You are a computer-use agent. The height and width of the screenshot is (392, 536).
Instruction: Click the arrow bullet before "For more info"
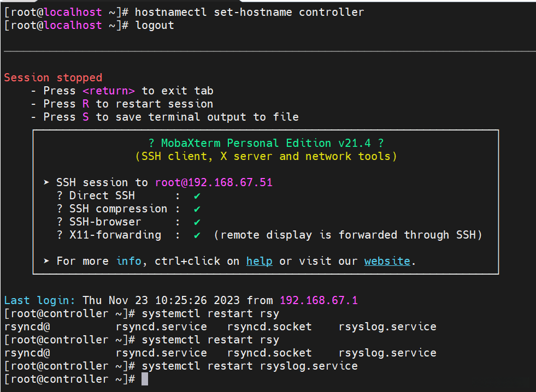click(x=46, y=261)
